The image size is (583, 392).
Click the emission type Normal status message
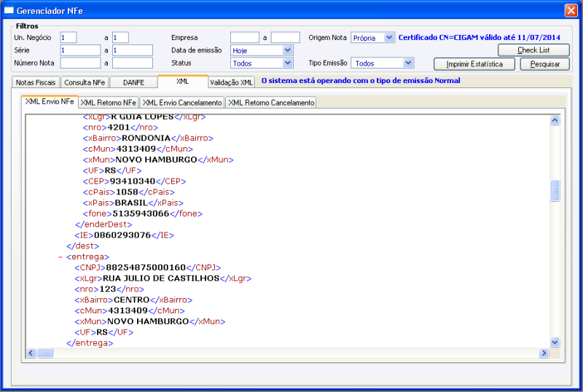[x=361, y=81]
